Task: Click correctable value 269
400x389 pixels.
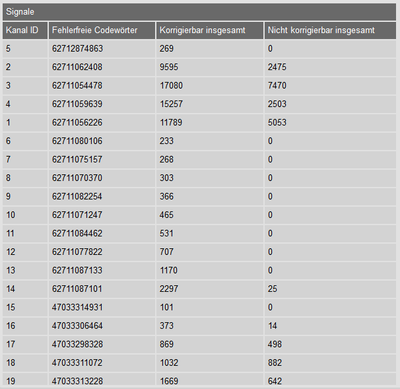Action: coord(166,49)
